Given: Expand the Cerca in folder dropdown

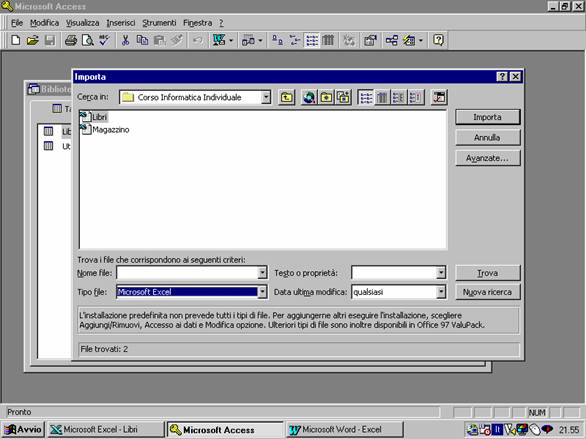Looking at the screenshot, I should click(x=266, y=98).
